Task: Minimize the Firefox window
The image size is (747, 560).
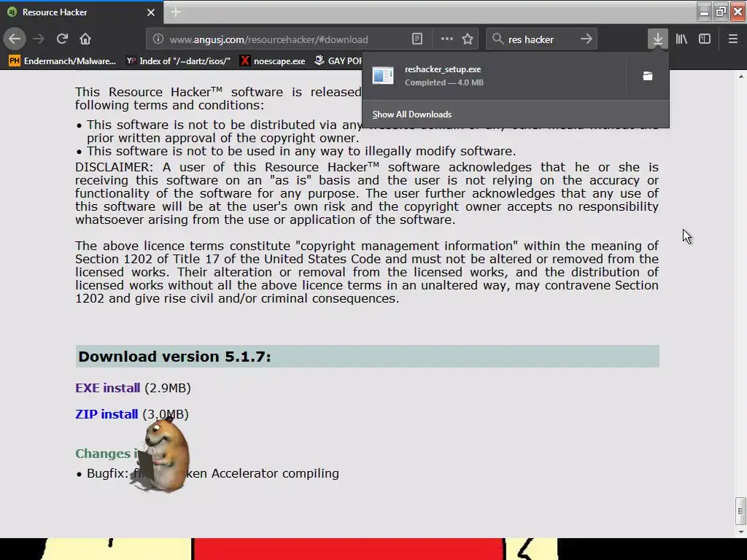Action: click(704, 12)
